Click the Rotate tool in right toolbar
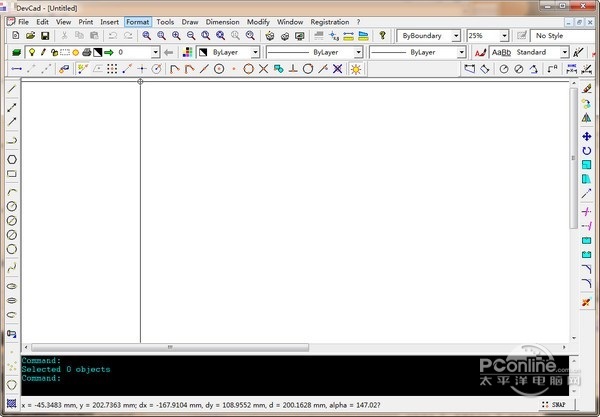The height and width of the screenshot is (417, 600). tap(586, 151)
